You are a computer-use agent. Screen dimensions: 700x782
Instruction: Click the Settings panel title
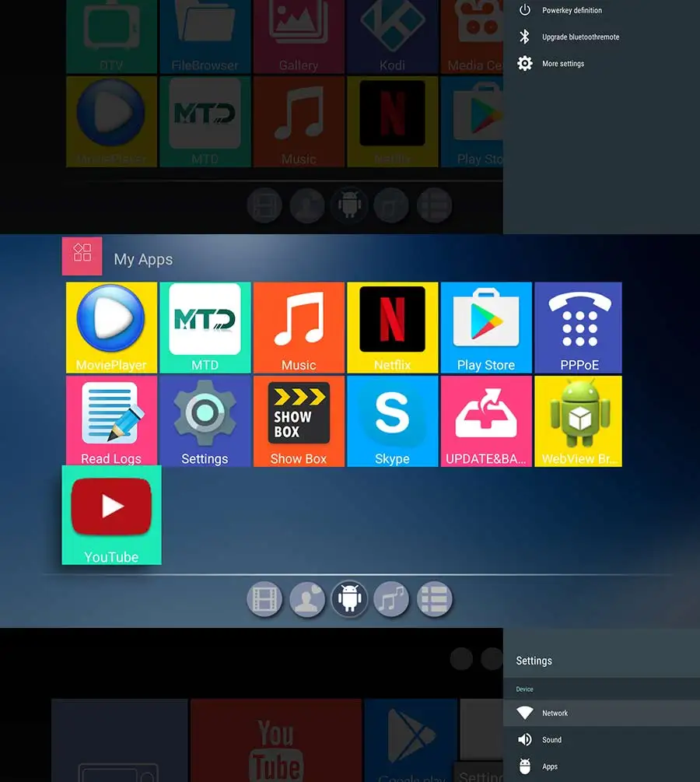pos(534,661)
